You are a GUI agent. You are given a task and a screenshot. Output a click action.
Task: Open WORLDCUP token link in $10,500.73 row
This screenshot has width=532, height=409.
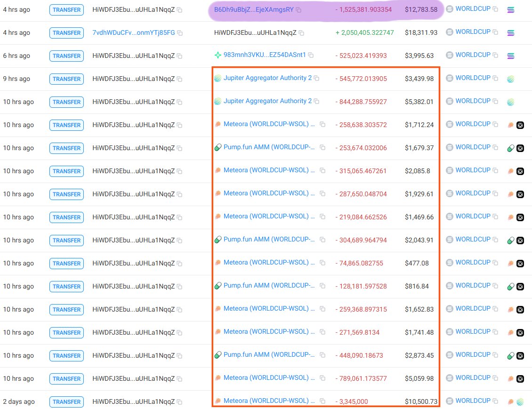(x=473, y=401)
